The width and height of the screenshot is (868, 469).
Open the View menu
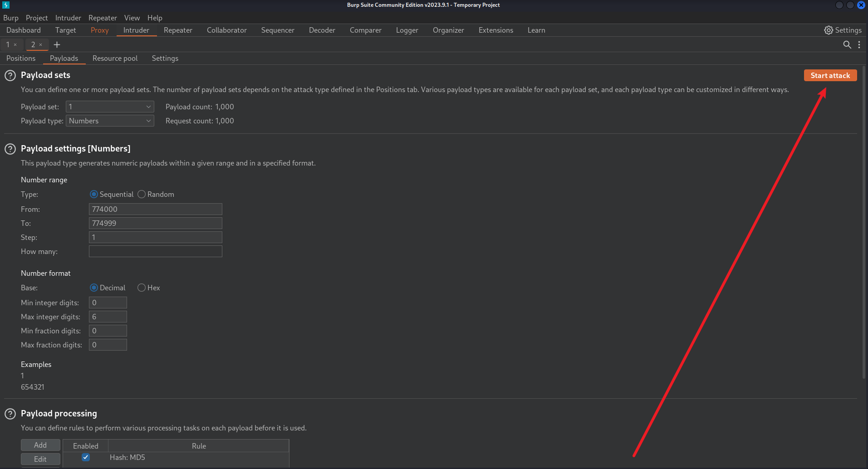132,18
